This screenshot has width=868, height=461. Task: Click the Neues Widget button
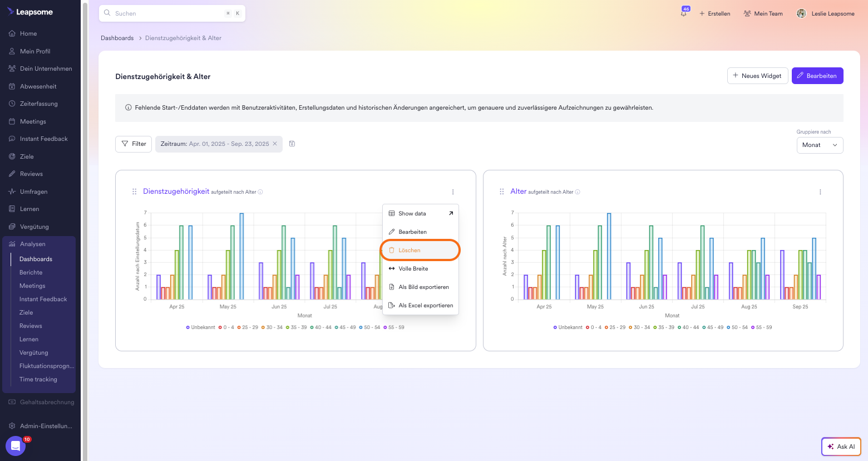tap(757, 76)
